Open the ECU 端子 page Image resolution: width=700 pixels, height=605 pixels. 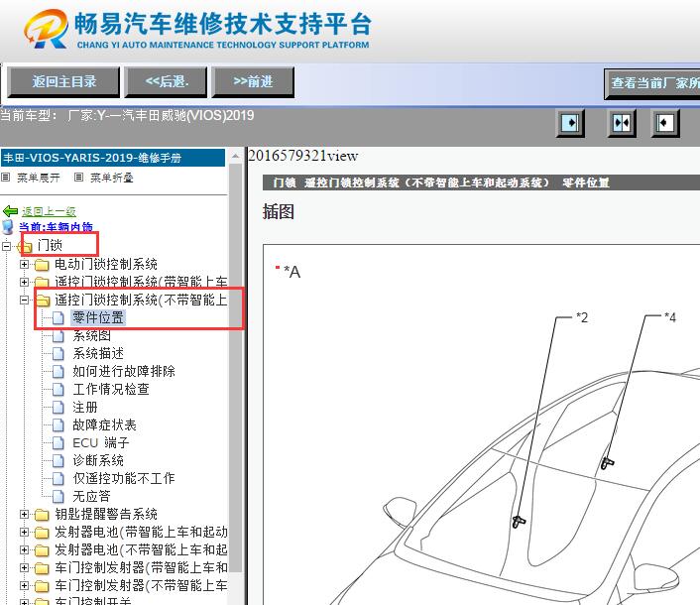101,442
